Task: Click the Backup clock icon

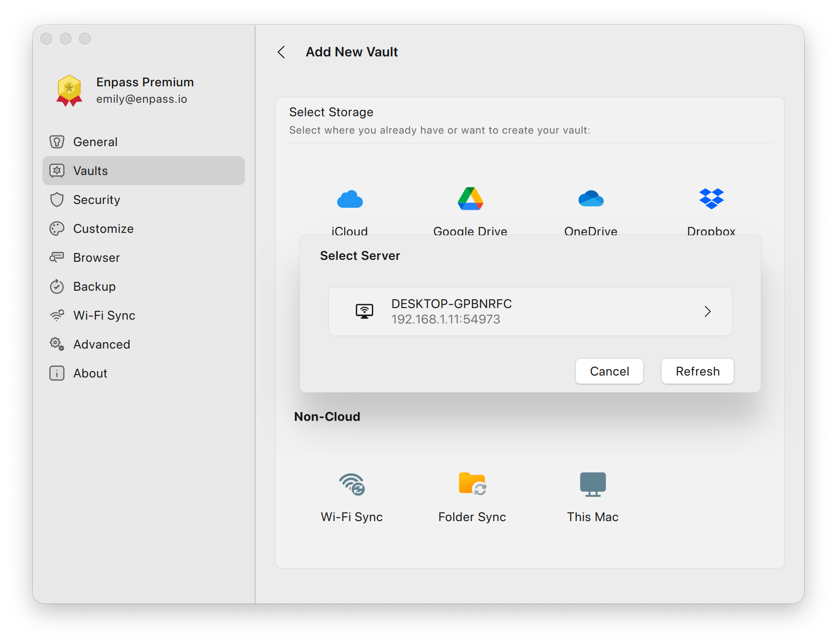Action: tap(57, 286)
